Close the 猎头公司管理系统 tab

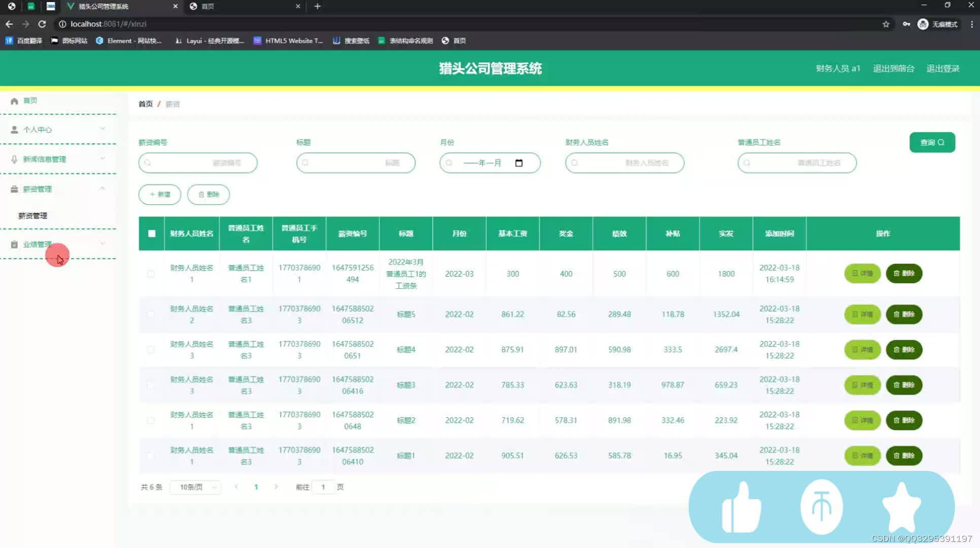tap(176, 6)
